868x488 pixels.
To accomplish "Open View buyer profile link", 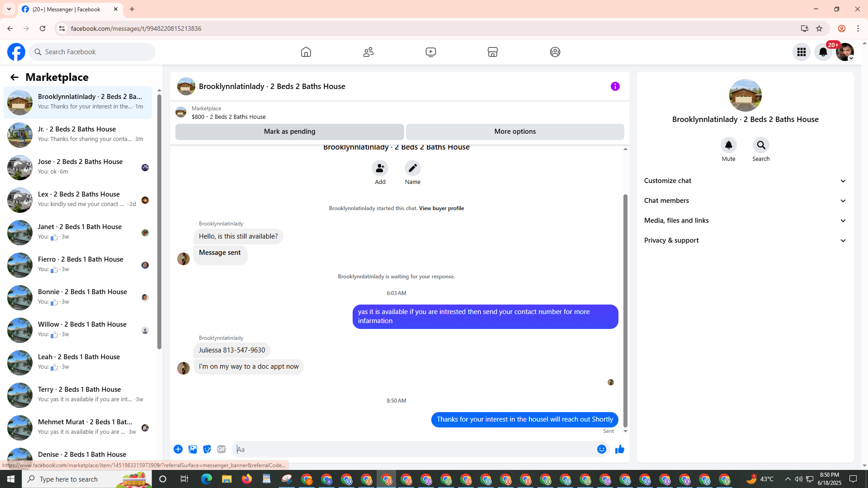I will click(441, 208).
